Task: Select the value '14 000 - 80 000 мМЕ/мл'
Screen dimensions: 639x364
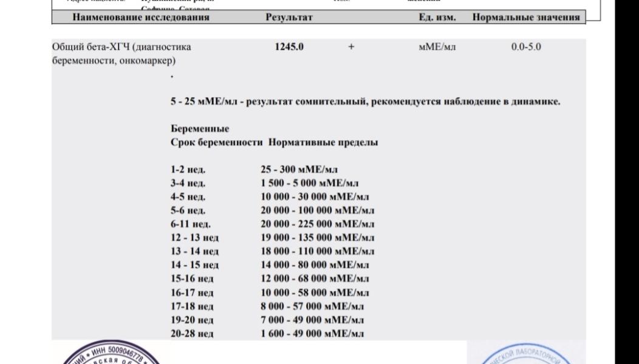Action: click(315, 265)
